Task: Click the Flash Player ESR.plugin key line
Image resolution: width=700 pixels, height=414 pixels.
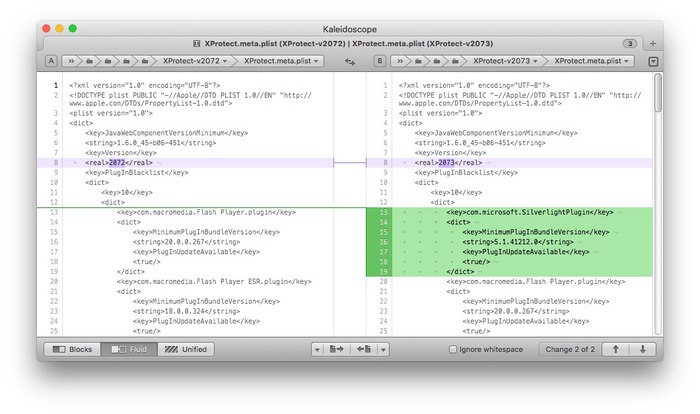Action: click(214, 281)
